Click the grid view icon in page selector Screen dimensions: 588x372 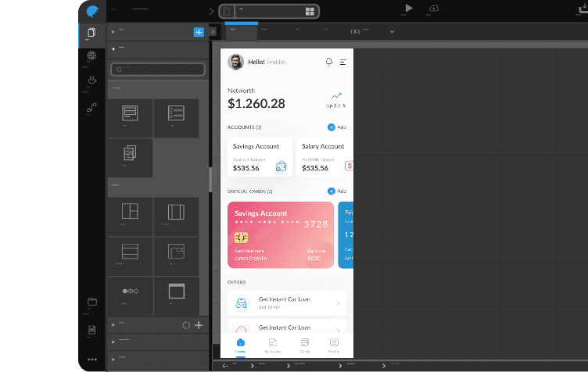coord(310,12)
